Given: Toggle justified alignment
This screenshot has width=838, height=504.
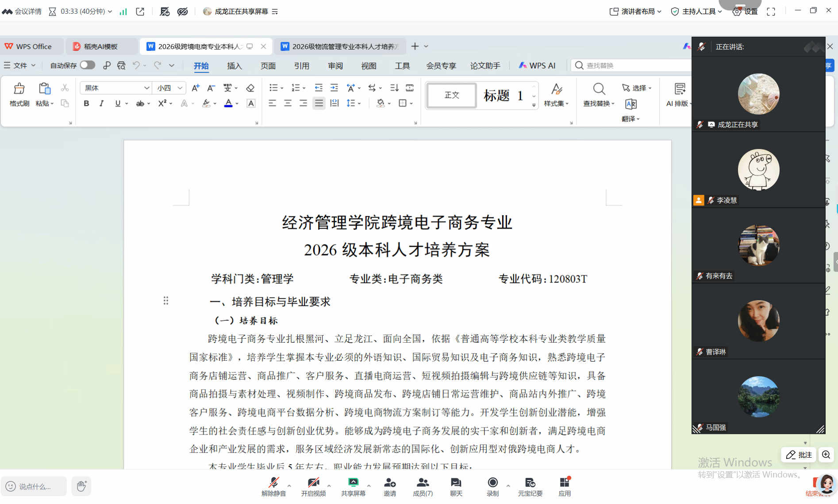Looking at the screenshot, I should [x=319, y=103].
